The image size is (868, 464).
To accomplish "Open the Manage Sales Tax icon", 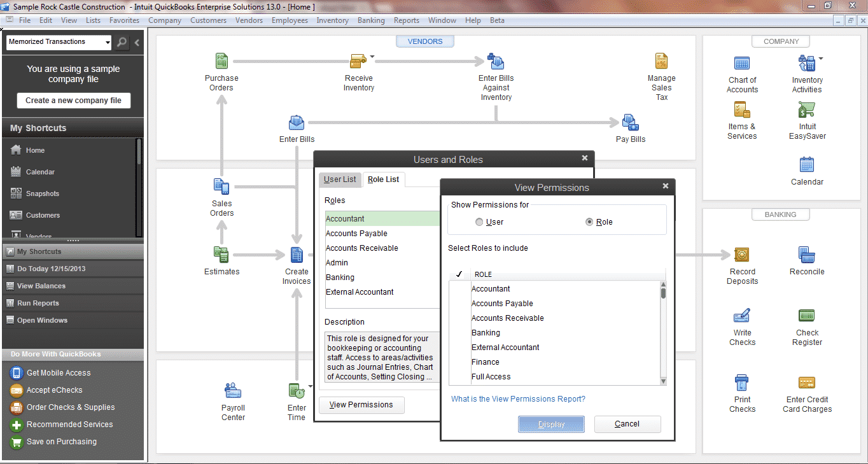I will 661,62.
